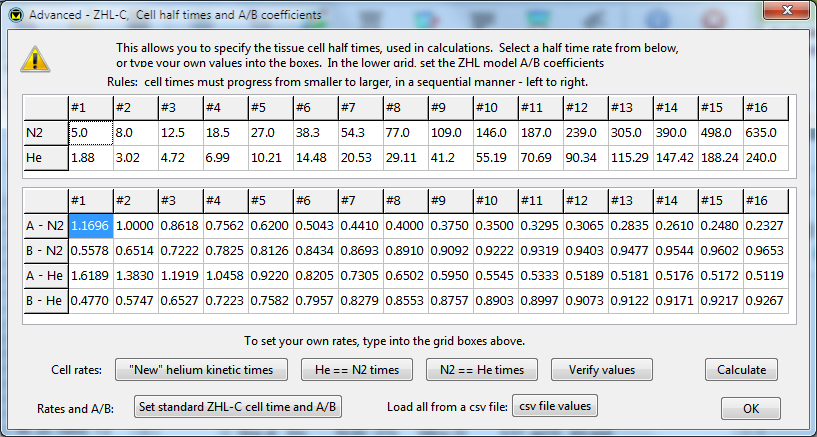Select N2 half time cell #1 (5.0)
817x437 pixels.
tap(91, 133)
